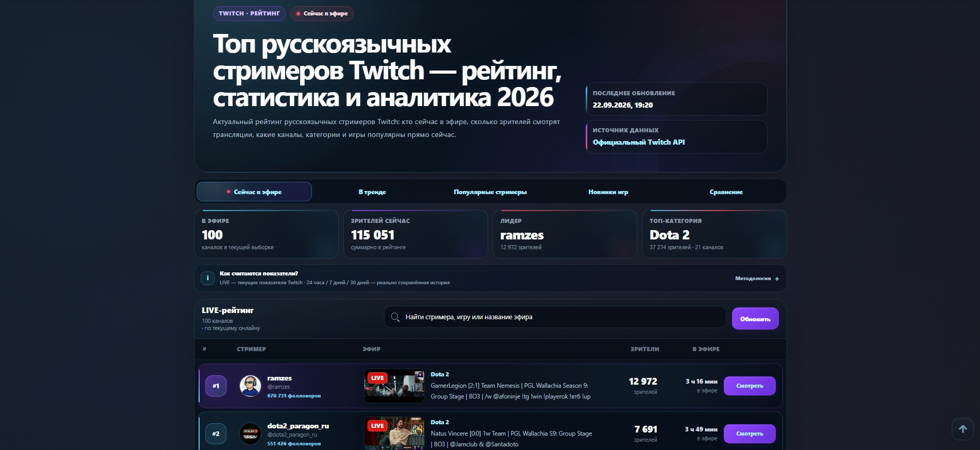Open the dota2_paragon_ru avatar image

click(250, 434)
